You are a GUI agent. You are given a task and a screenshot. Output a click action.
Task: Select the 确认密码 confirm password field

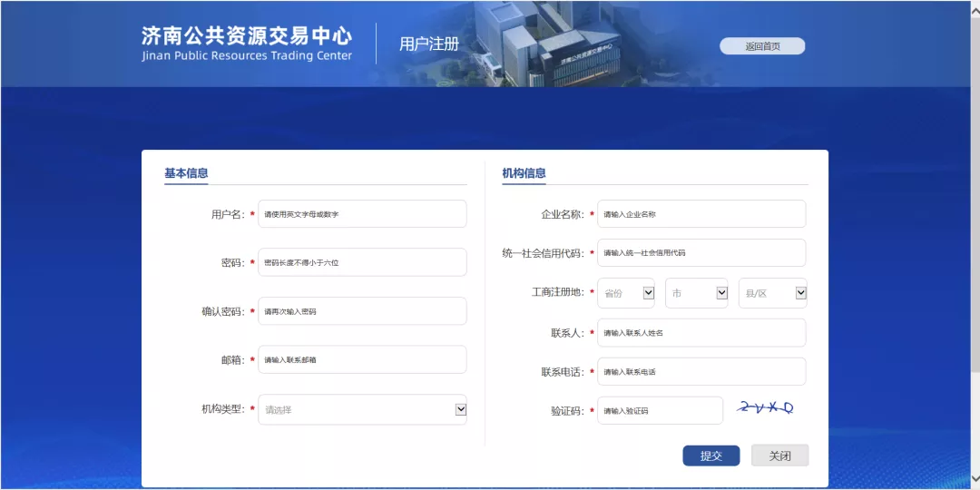click(x=362, y=311)
